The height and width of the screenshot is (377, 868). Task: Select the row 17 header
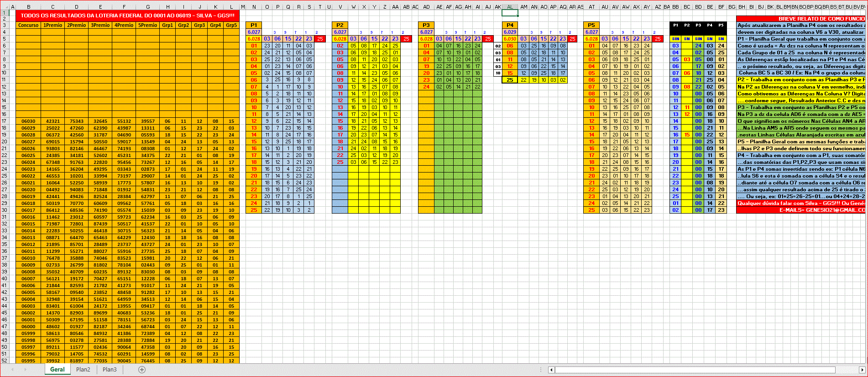[4, 121]
